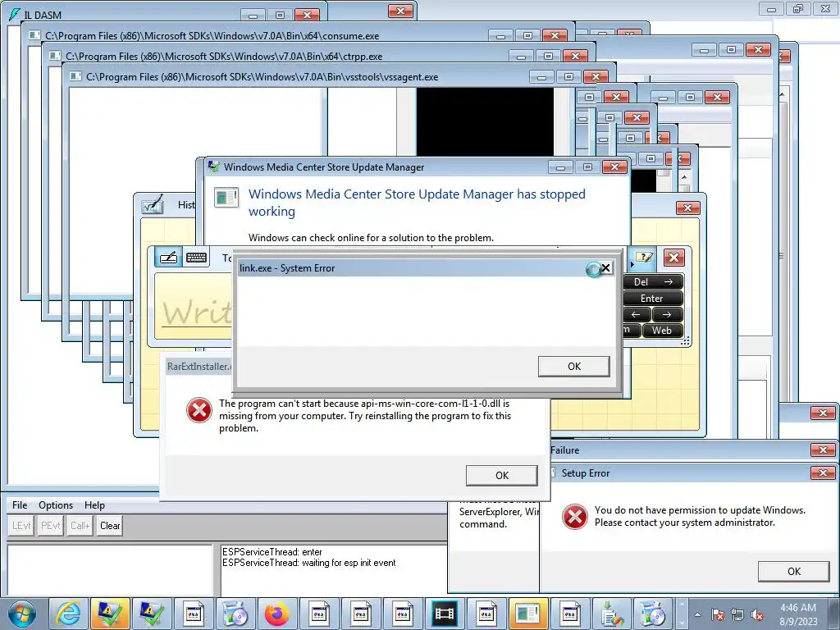Tap the Enter key on Input Panel
This screenshot has width=840, height=630.
(x=653, y=299)
